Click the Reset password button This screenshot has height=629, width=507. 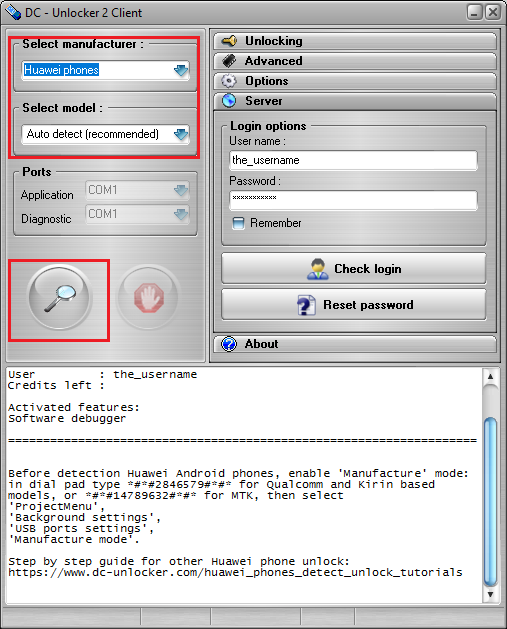point(354,304)
